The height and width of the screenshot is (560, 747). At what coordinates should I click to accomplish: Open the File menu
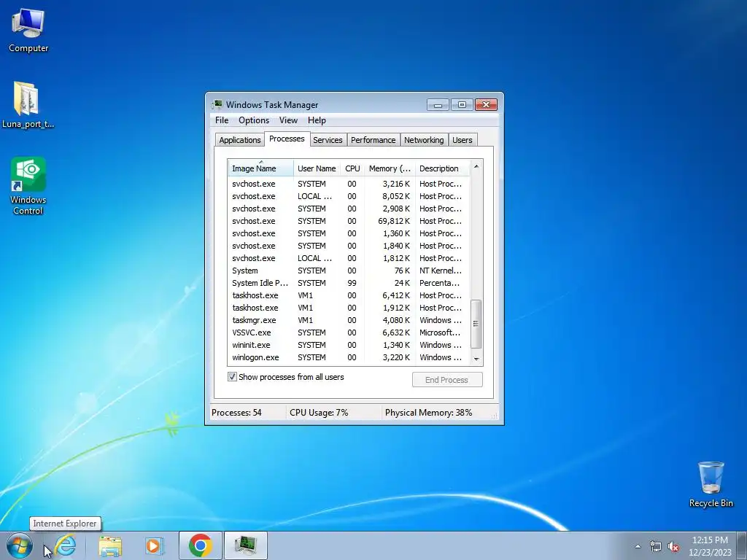pyautogui.click(x=222, y=120)
